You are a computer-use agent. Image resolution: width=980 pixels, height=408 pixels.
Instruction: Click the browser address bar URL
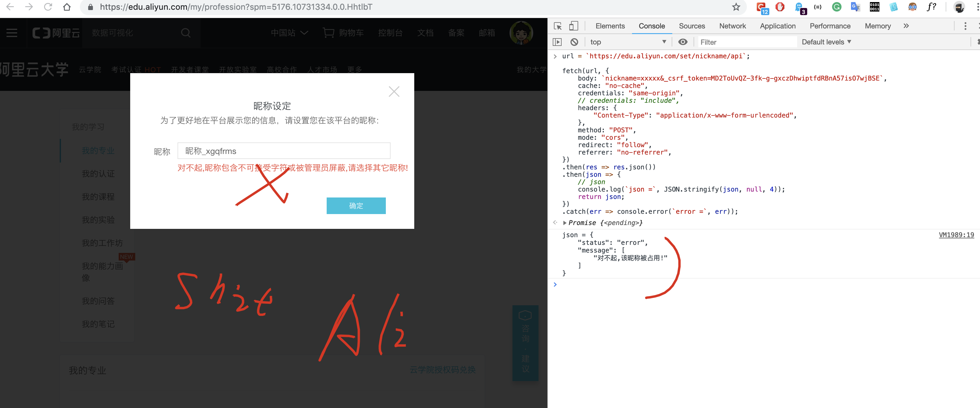(x=236, y=7)
